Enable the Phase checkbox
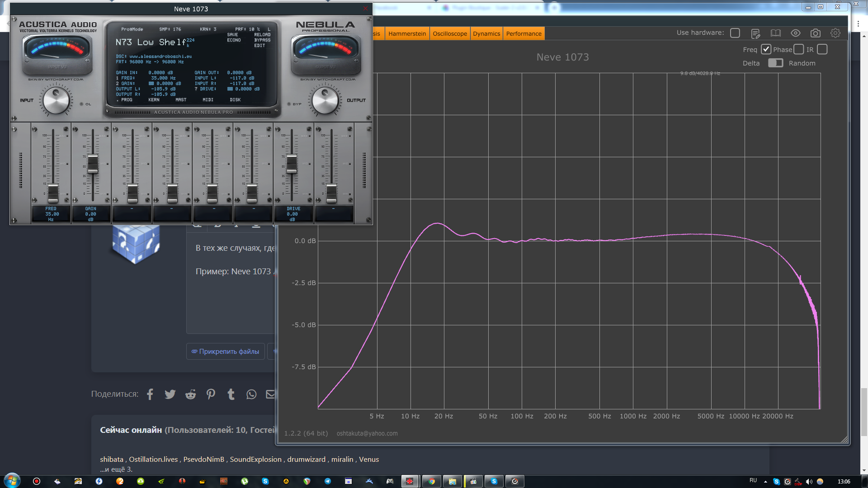The image size is (868, 488). pos(799,49)
